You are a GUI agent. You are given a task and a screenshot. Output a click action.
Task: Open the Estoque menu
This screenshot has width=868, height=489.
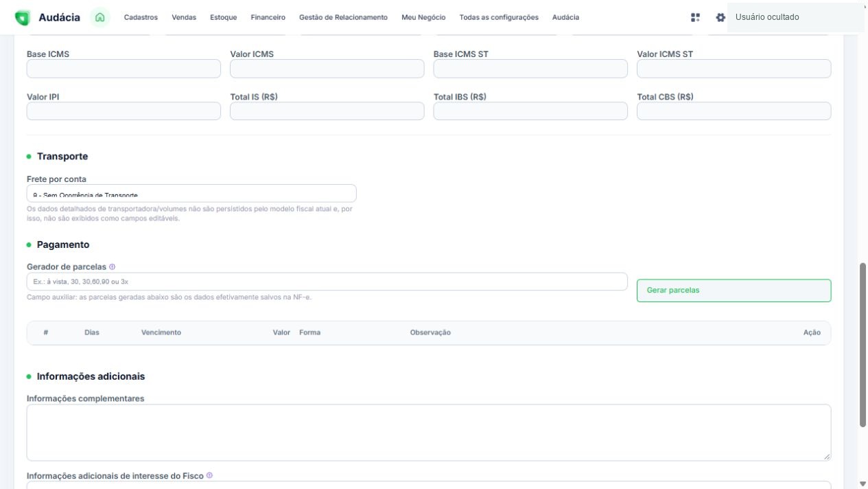[x=224, y=17]
